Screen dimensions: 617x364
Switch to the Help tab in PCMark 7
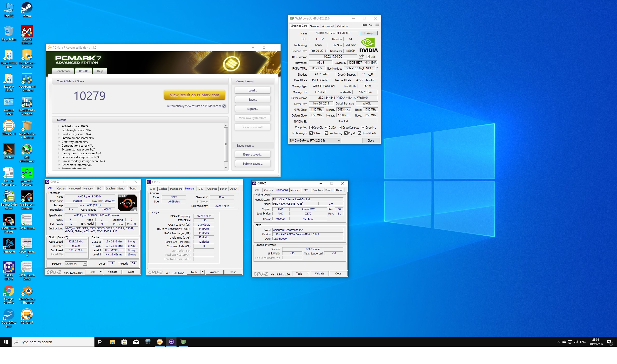100,71
